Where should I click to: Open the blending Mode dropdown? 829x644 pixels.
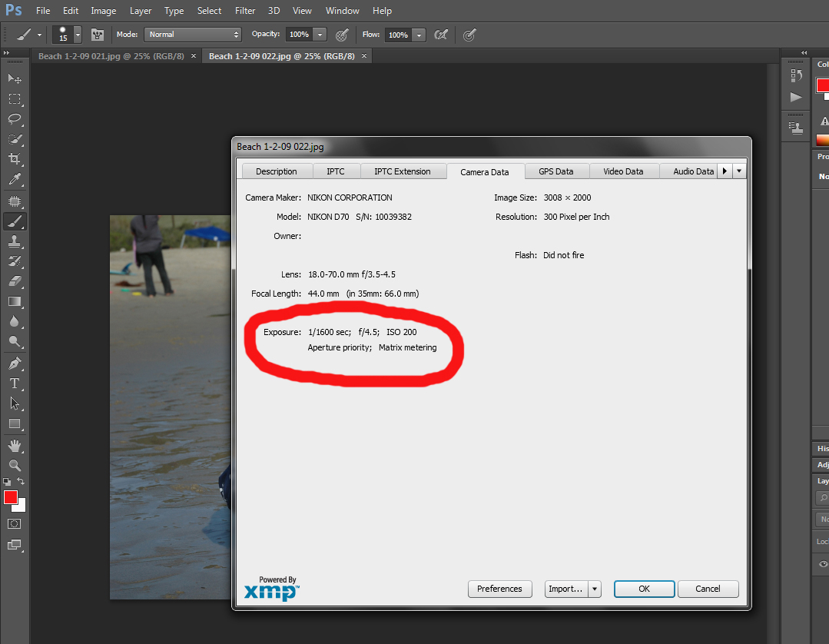coord(192,35)
